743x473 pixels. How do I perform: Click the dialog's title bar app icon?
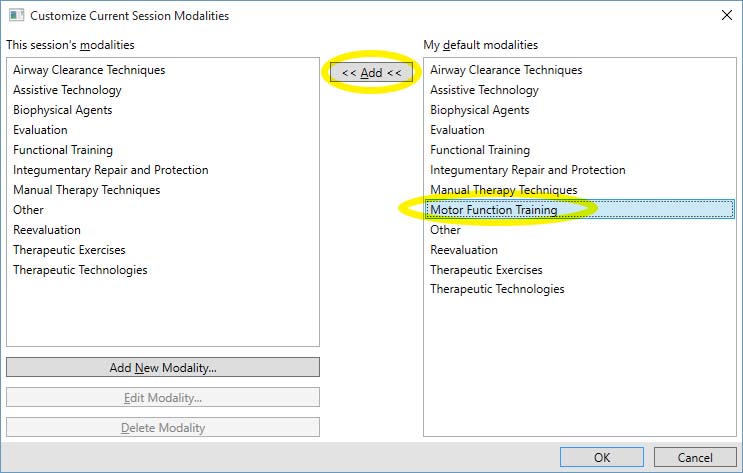coord(15,15)
